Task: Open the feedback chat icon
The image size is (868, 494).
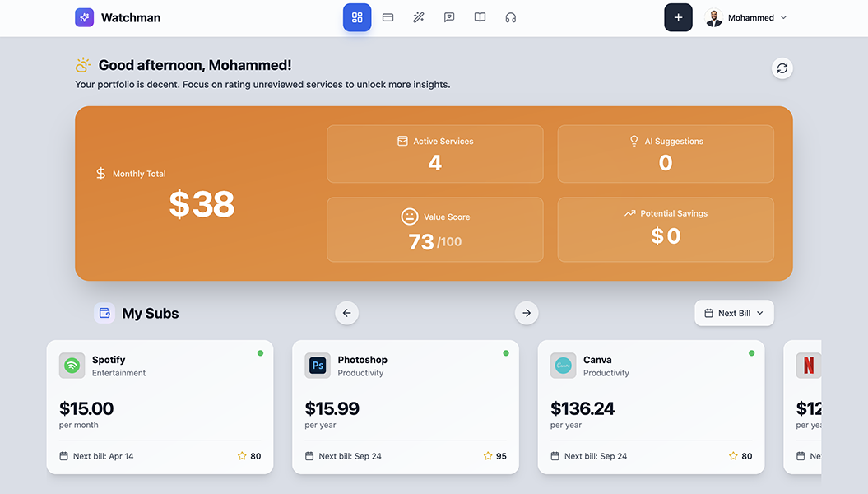Action: 449,17
